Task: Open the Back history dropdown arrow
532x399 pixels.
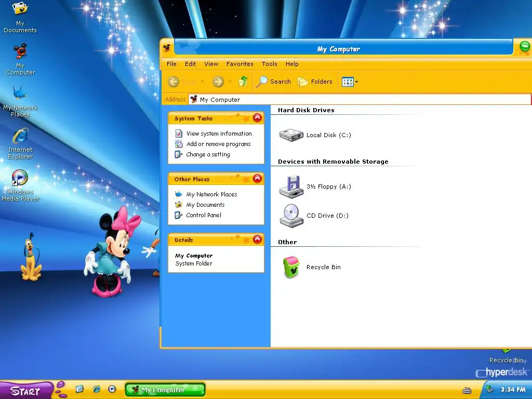Action: click(202, 82)
